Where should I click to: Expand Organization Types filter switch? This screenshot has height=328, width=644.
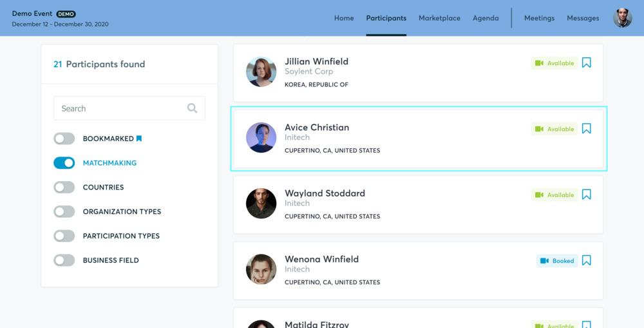tap(64, 211)
